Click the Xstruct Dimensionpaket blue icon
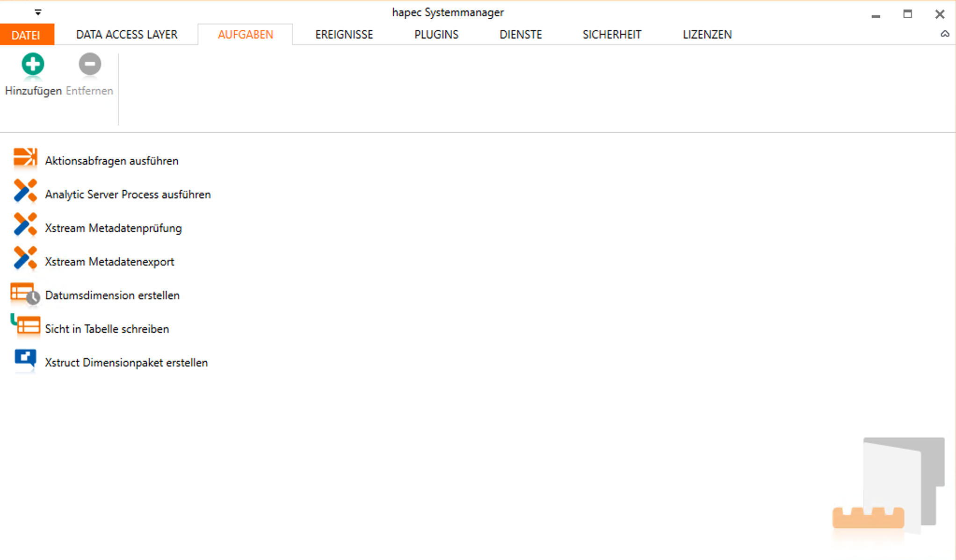Image resolution: width=956 pixels, height=560 pixels. 25,359
